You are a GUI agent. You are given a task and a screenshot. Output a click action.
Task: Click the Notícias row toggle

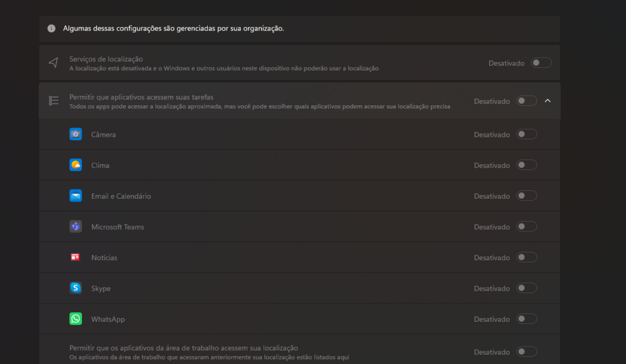tap(526, 257)
